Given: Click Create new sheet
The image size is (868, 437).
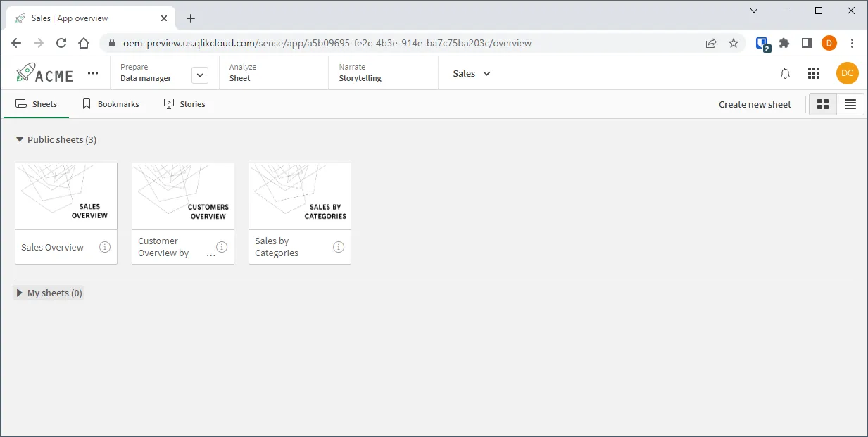Looking at the screenshot, I should click(754, 103).
